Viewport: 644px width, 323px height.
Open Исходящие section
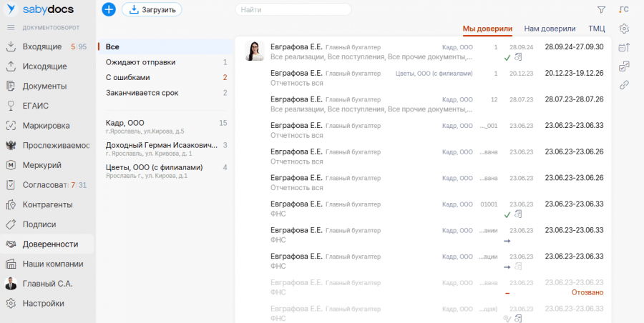44,66
